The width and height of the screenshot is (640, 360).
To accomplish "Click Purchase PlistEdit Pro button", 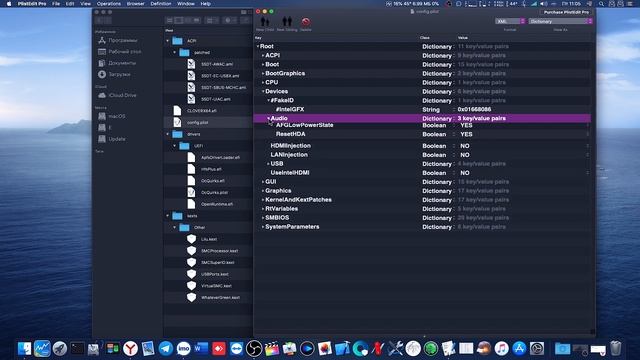I will pos(566,12).
